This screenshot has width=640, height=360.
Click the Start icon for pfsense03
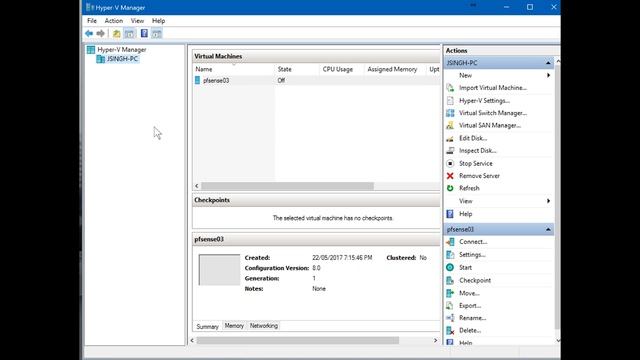coord(450,267)
